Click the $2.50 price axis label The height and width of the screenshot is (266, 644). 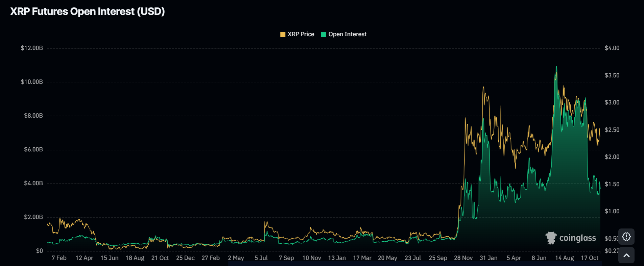(x=612, y=130)
